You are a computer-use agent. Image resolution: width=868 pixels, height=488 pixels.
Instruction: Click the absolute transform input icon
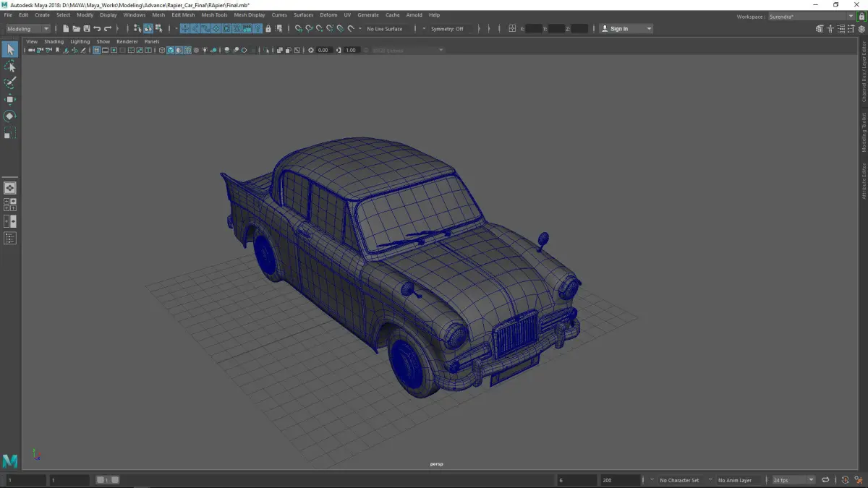512,29
